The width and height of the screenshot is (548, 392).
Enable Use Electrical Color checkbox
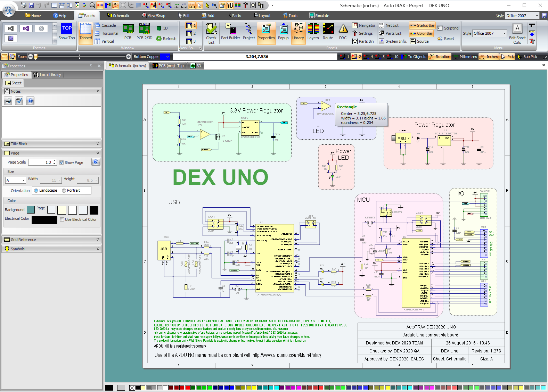pos(62,219)
